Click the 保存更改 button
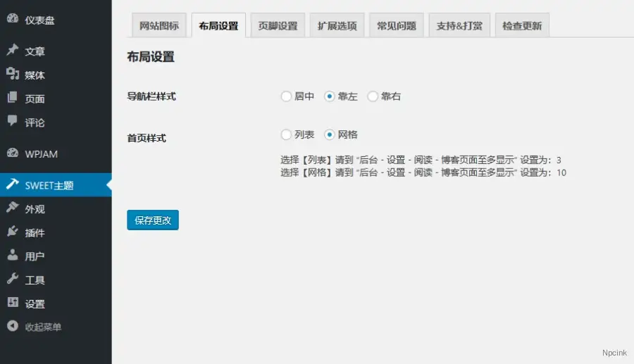This screenshot has height=364, width=634. pyautogui.click(x=153, y=220)
